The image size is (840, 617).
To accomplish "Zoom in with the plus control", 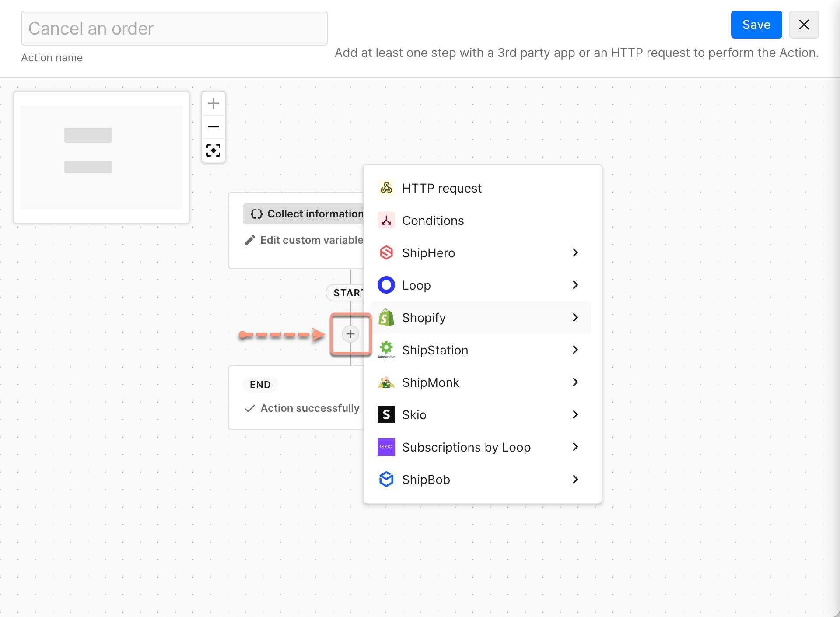I will [213, 103].
